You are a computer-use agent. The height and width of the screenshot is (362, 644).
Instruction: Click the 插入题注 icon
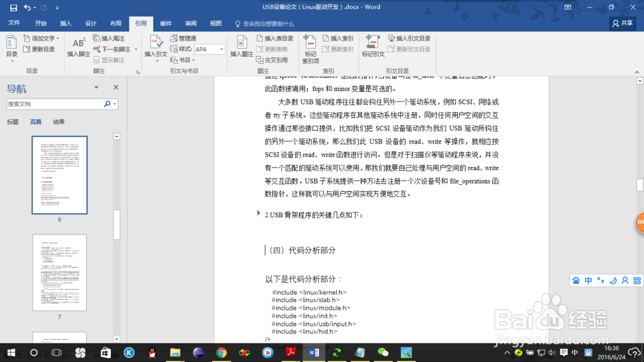point(241,46)
